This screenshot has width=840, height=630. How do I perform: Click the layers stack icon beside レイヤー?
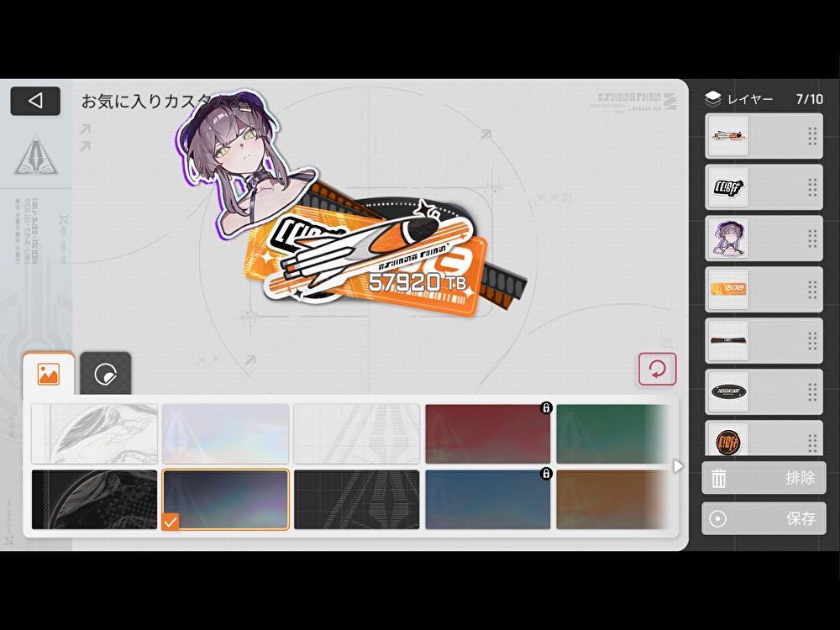[x=712, y=99]
